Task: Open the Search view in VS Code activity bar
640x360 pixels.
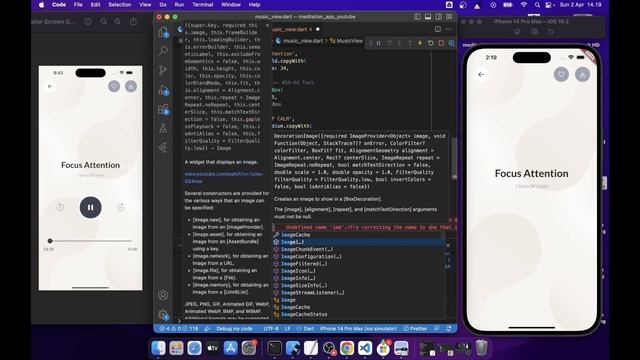Action: (163, 51)
